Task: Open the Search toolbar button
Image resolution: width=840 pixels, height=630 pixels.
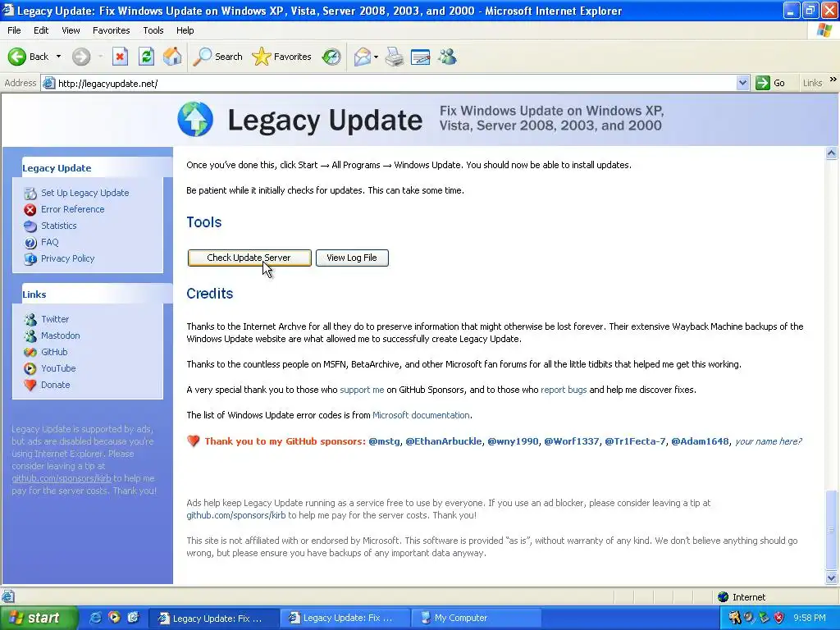Action: point(217,57)
